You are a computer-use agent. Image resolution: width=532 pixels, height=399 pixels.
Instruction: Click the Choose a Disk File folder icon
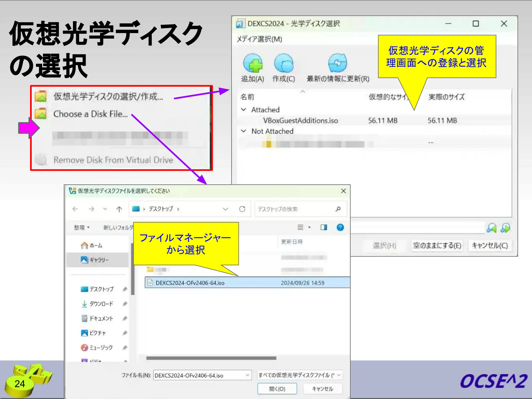pos(41,114)
